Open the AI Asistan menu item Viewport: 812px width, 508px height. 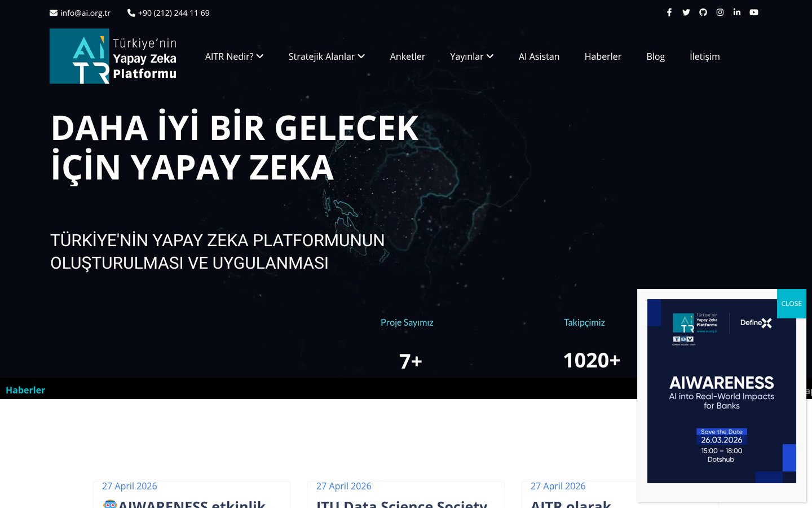539,56
